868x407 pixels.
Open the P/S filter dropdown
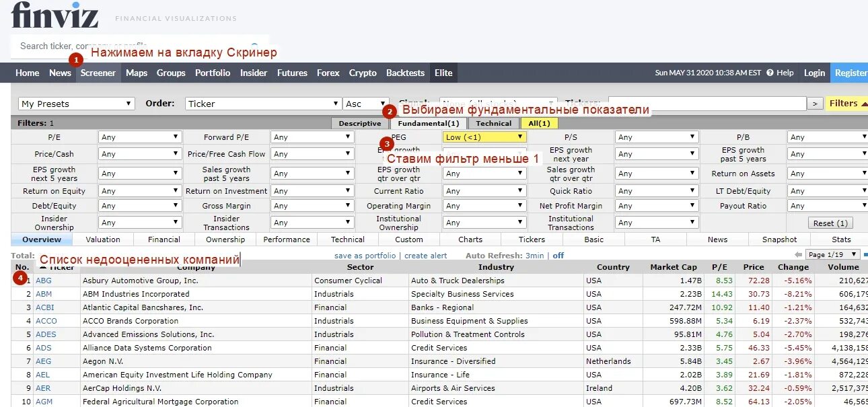click(657, 137)
